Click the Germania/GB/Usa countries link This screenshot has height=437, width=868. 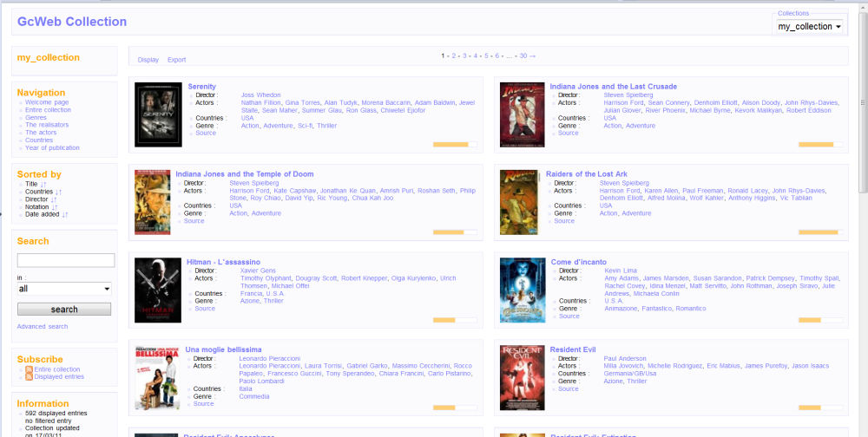coord(630,374)
